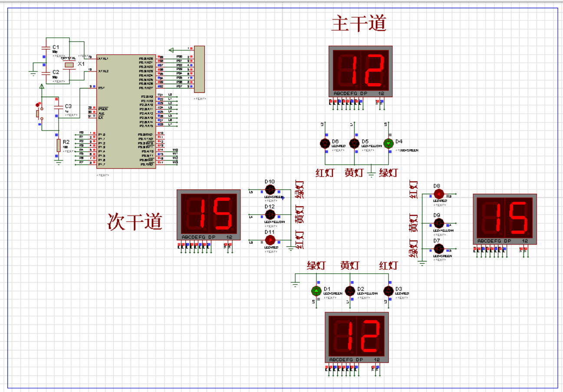Select the lit red LED D8
Image resolution: width=563 pixels, height=392 pixels.
pos(439,194)
